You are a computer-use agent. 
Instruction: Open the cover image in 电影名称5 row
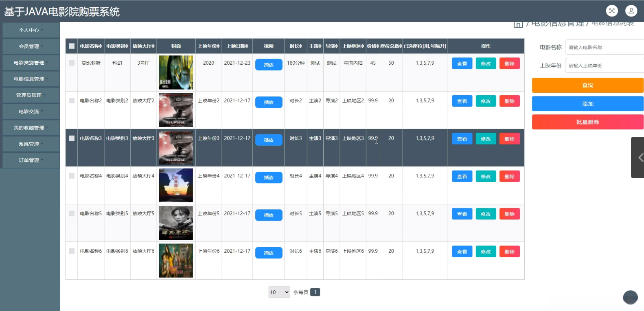point(176,223)
